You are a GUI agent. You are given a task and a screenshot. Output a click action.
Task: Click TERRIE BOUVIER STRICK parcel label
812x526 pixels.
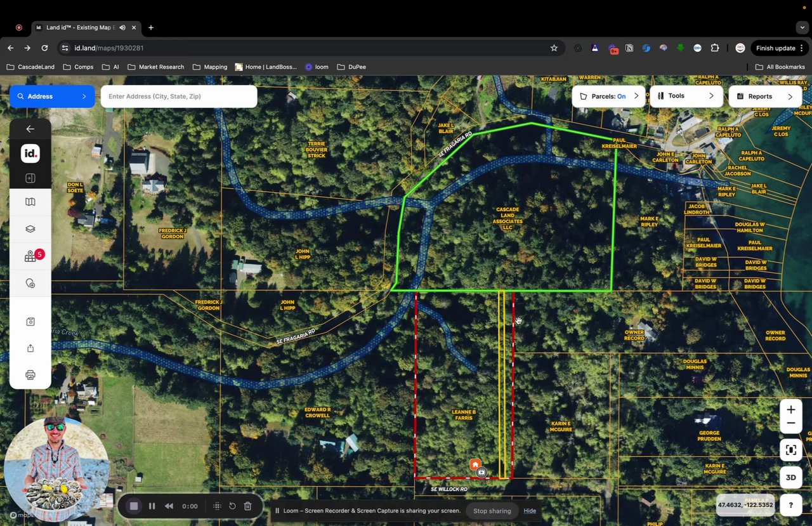tap(317, 150)
